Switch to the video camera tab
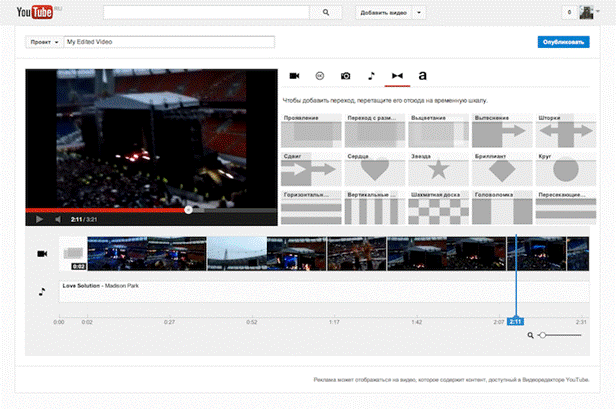This screenshot has height=409, width=616. pyautogui.click(x=295, y=76)
